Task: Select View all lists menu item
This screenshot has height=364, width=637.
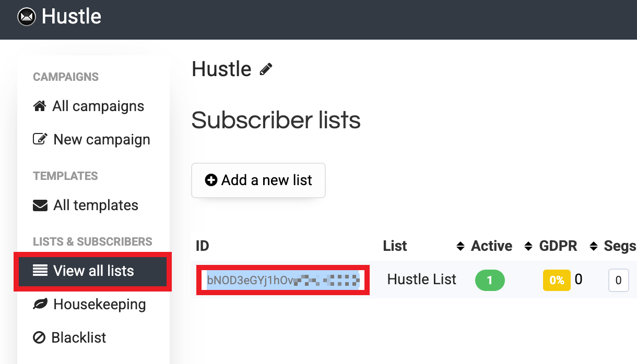Action: (92, 271)
